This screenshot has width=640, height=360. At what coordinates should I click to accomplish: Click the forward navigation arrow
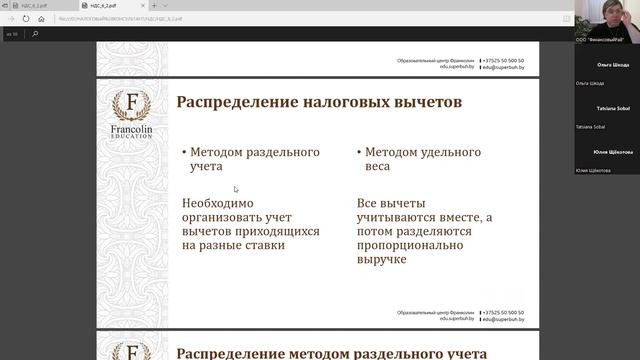pyautogui.click(x=11, y=19)
